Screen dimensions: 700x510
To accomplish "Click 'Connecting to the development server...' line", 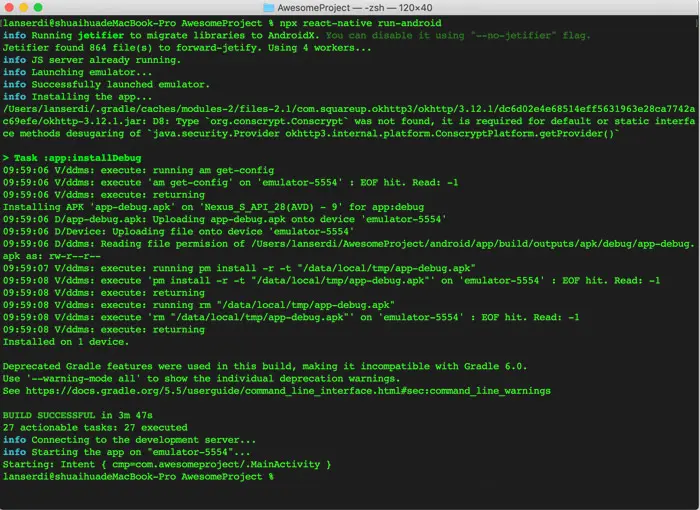I will (x=129, y=440).
